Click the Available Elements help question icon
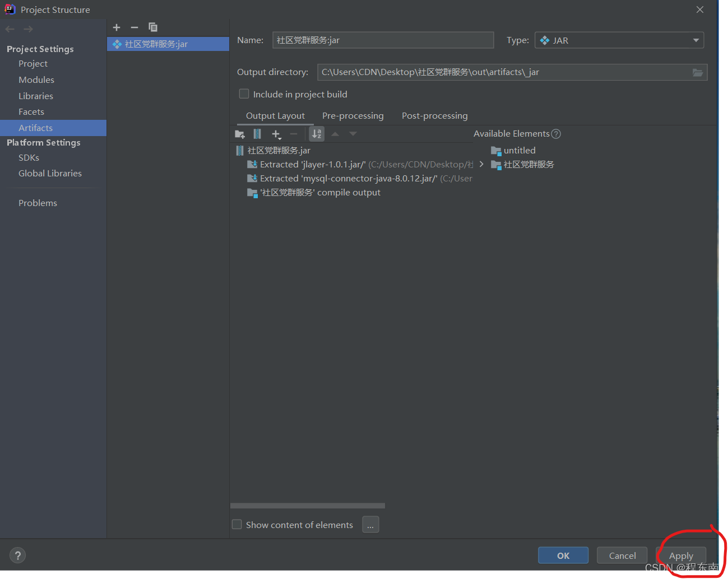This screenshot has height=579, width=728. (x=556, y=134)
